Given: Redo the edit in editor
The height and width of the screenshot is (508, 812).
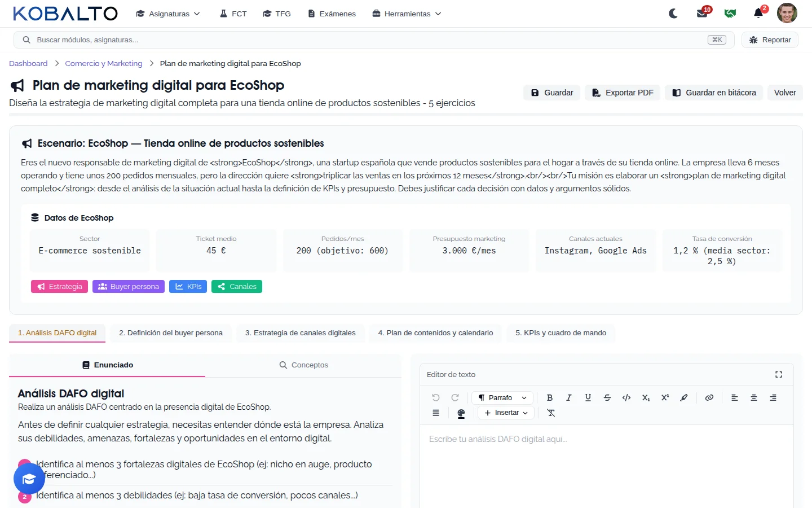Looking at the screenshot, I should coord(455,397).
